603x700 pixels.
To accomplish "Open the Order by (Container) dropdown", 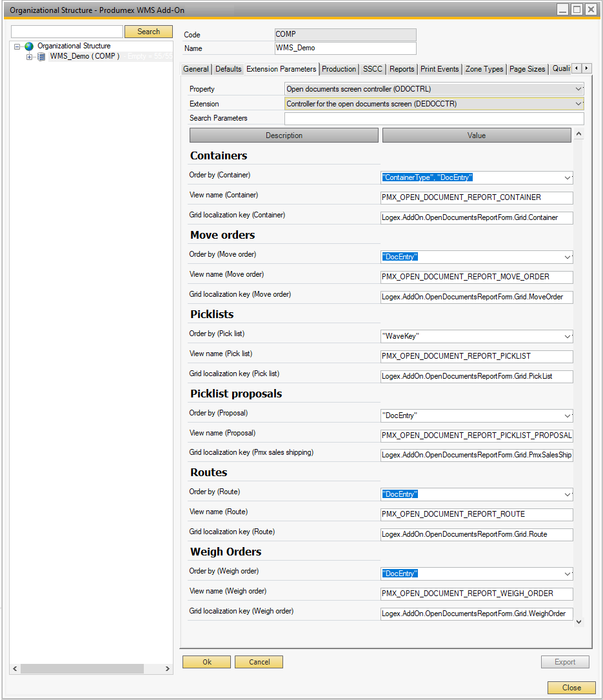I will (x=567, y=177).
